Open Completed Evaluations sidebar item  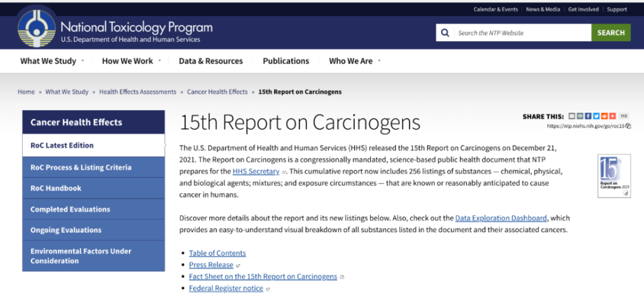(x=93, y=209)
